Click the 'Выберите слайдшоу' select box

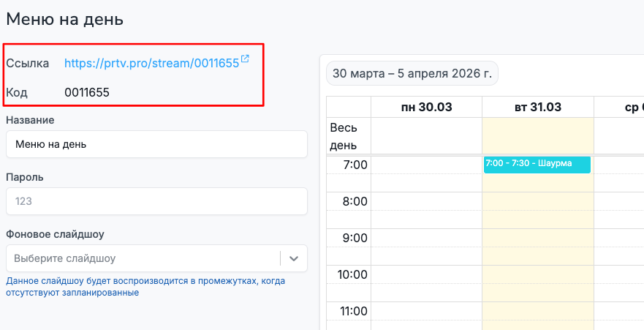click(x=143, y=258)
